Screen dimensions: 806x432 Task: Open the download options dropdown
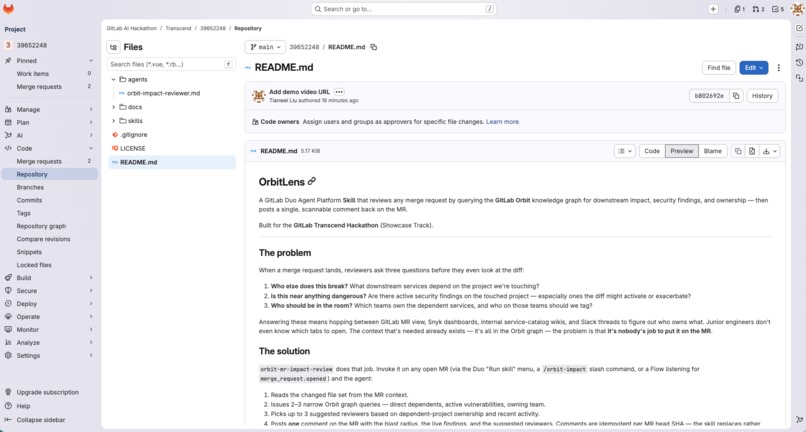[770, 151]
